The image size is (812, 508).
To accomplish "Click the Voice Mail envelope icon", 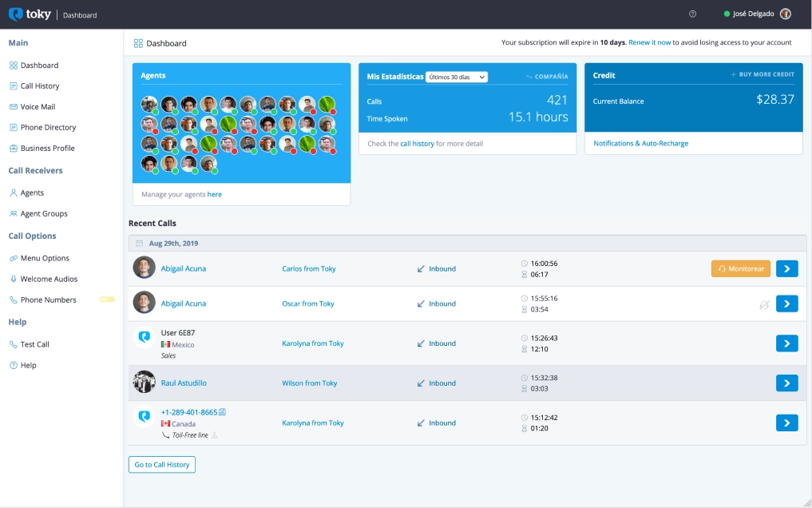I will coord(14,107).
